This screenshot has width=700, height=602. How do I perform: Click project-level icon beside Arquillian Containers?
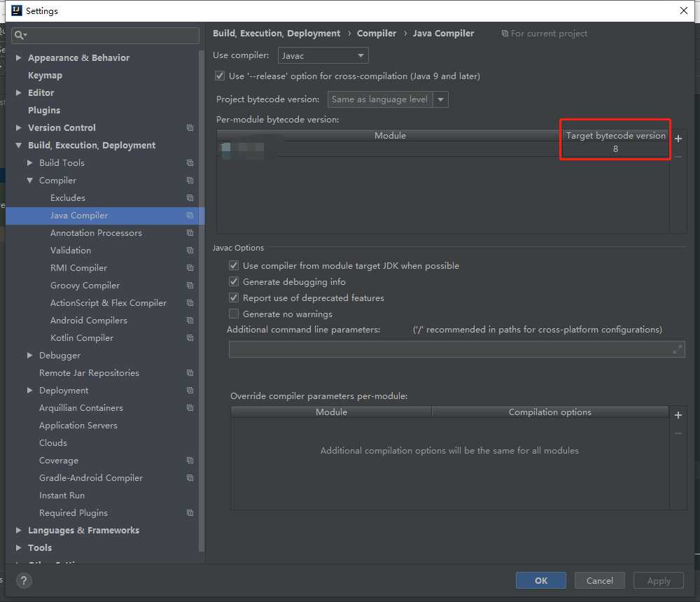(190, 407)
